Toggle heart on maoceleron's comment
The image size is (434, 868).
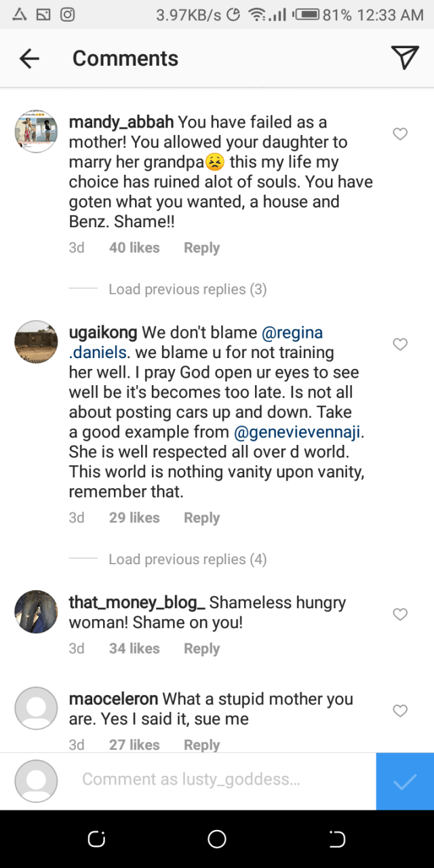(400, 711)
